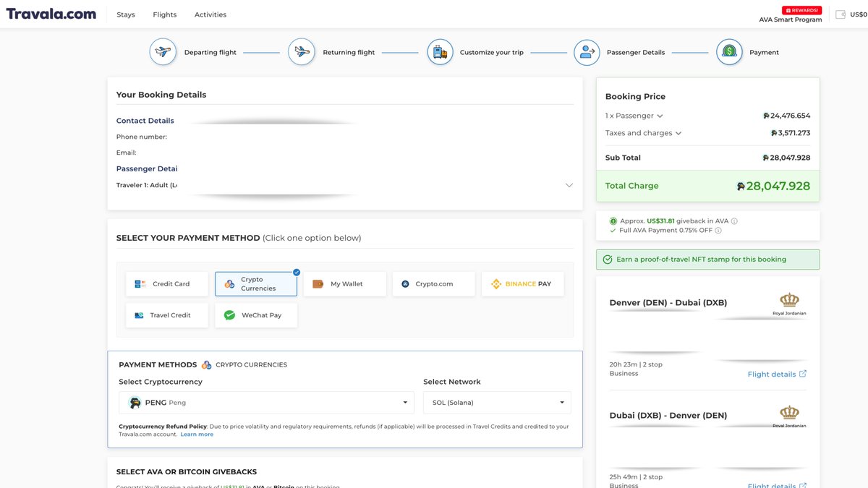The image size is (868, 488).
Task: Open Flight details for Denver to Dubai
Action: (777, 374)
